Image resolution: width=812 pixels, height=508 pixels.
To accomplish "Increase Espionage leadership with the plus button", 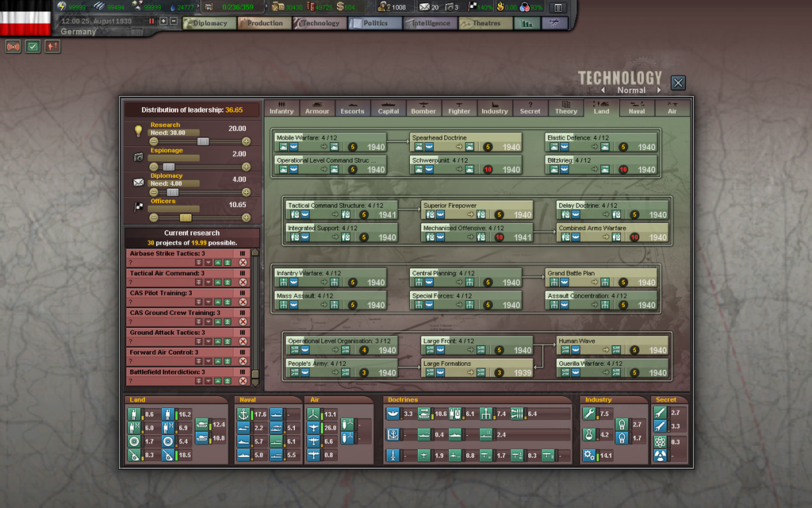I will point(246,167).
